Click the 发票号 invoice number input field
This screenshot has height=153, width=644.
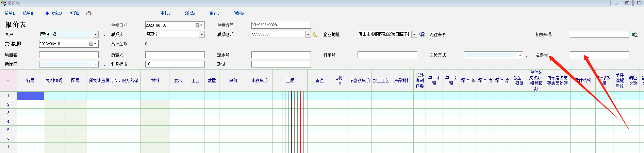tap(599, 55)
